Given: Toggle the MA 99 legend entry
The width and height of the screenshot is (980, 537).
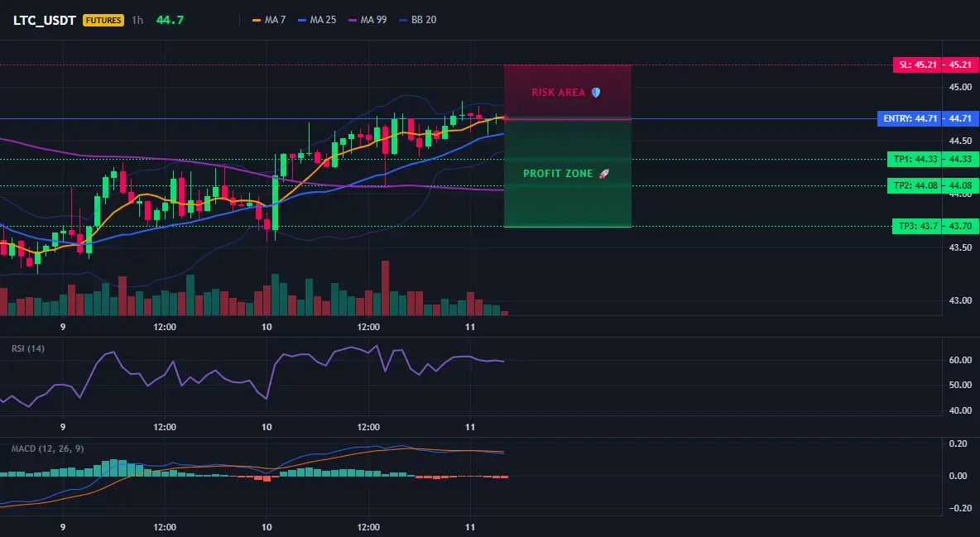Looking at the screenshot, I should (x=367, y=20).
